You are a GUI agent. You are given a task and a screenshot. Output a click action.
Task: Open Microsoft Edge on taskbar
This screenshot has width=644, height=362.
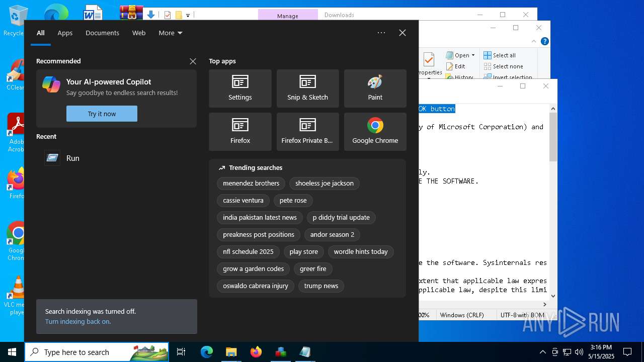(207, 352)
